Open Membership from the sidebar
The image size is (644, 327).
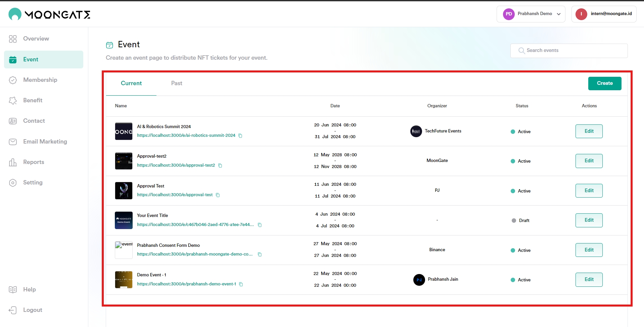pyautogui.click(x=40, y=80)
